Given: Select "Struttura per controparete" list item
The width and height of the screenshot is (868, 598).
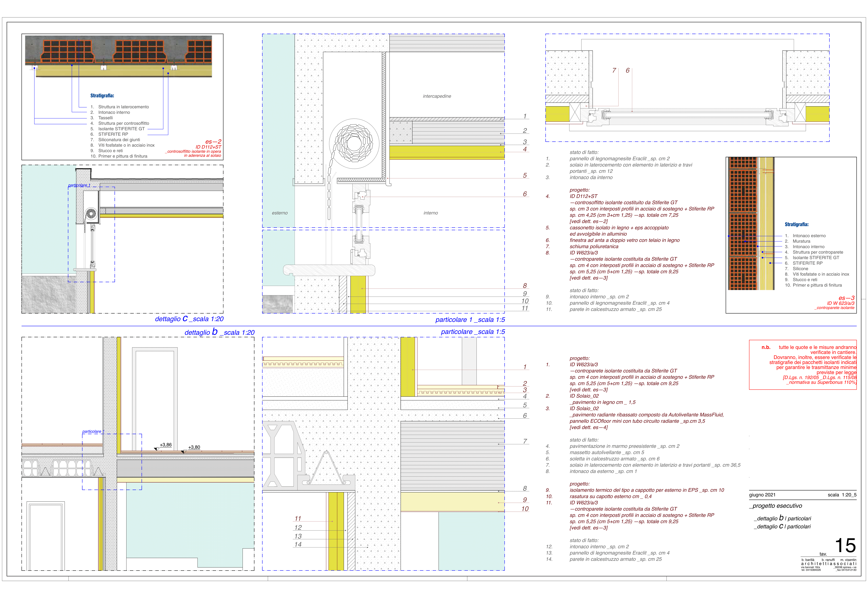Looking at the screenshot, I should [x=818, y=252].
